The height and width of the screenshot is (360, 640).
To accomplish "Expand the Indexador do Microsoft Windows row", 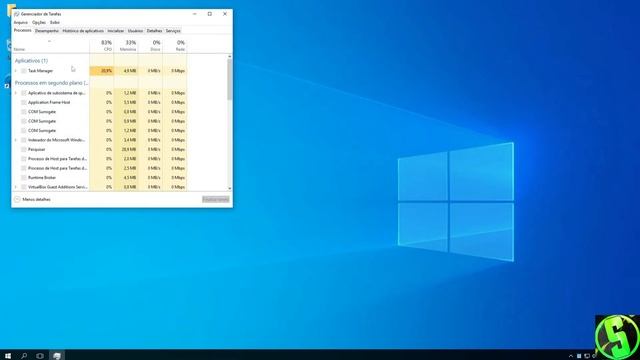I will pos(16,140).
